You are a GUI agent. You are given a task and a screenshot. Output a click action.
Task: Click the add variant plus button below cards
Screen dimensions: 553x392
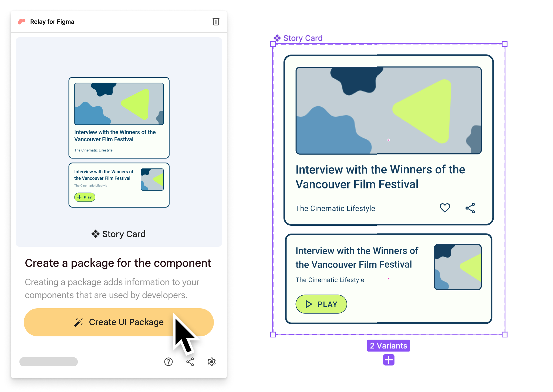click(387, 360)
